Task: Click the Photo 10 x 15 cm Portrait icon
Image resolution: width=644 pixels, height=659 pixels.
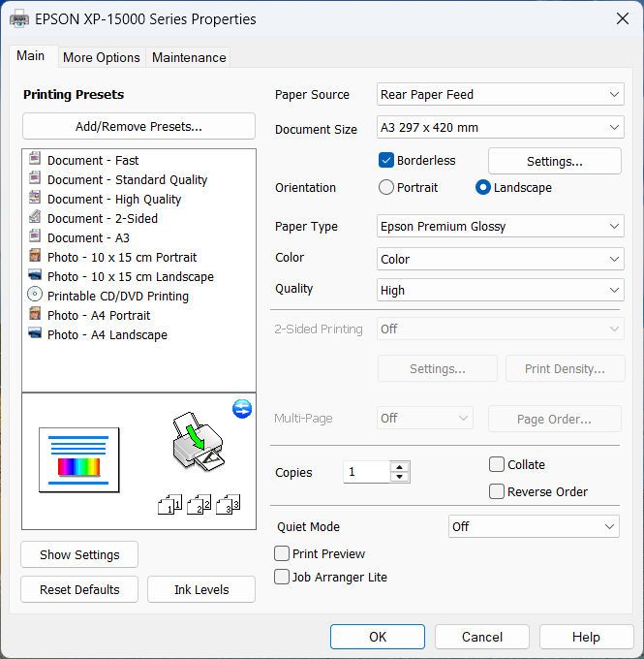Action: [x=35, y=255]
